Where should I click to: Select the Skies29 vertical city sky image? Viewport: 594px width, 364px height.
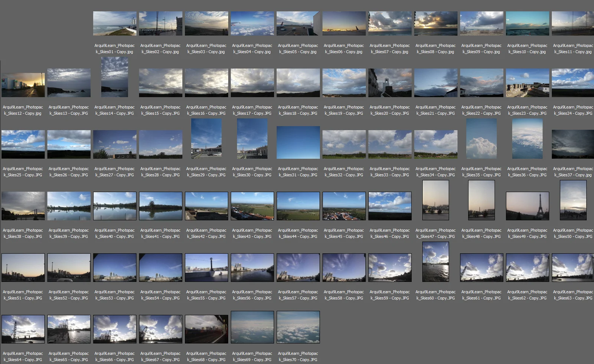206,139
